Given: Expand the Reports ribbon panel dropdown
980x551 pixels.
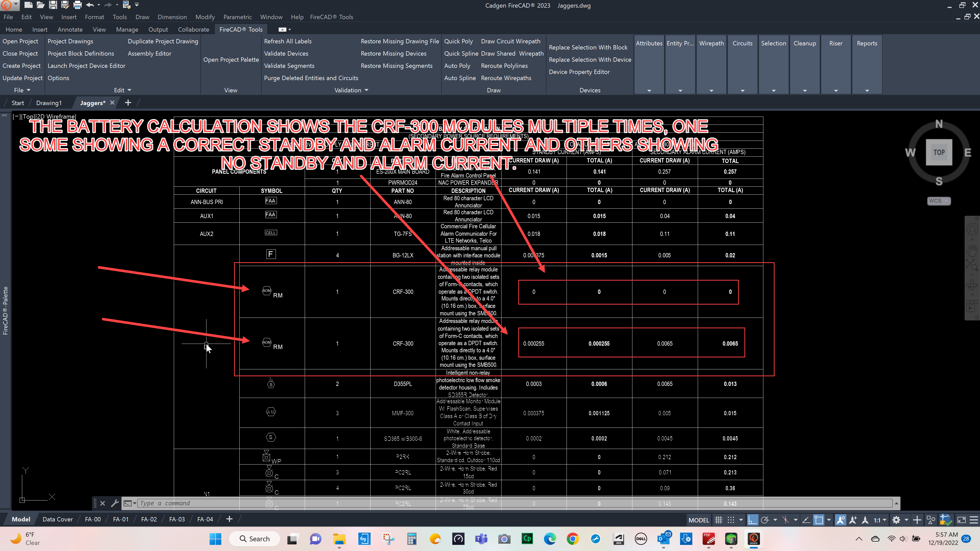Looking at the screenshot, I should pos(867,91).
